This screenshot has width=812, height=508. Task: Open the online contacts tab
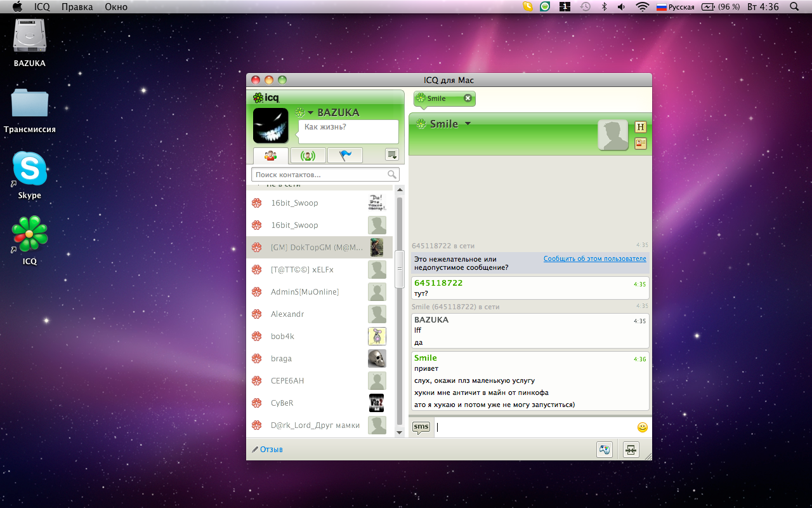[x=308, y=155]
